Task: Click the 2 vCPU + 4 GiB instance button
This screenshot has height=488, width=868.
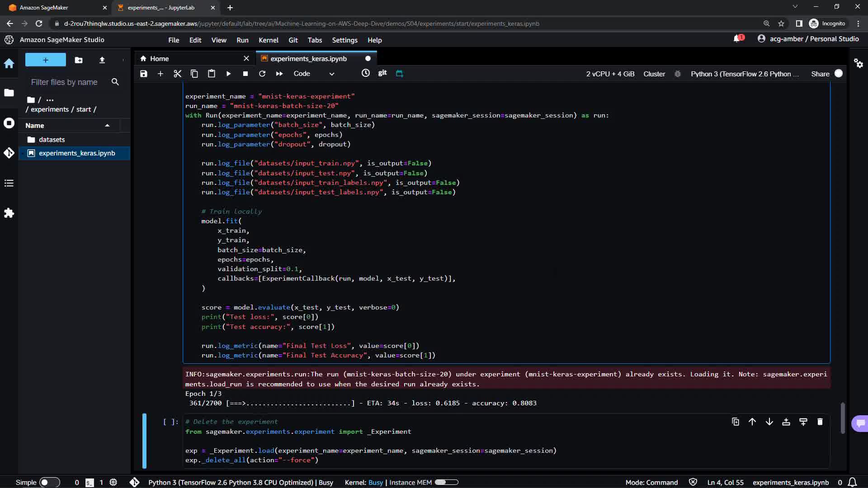Action: pos(610,74)
